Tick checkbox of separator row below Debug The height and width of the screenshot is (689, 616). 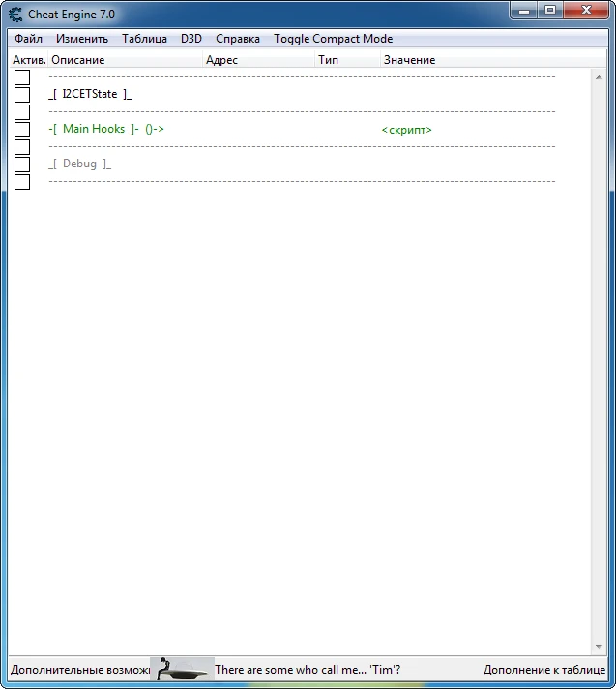(22, 182)
